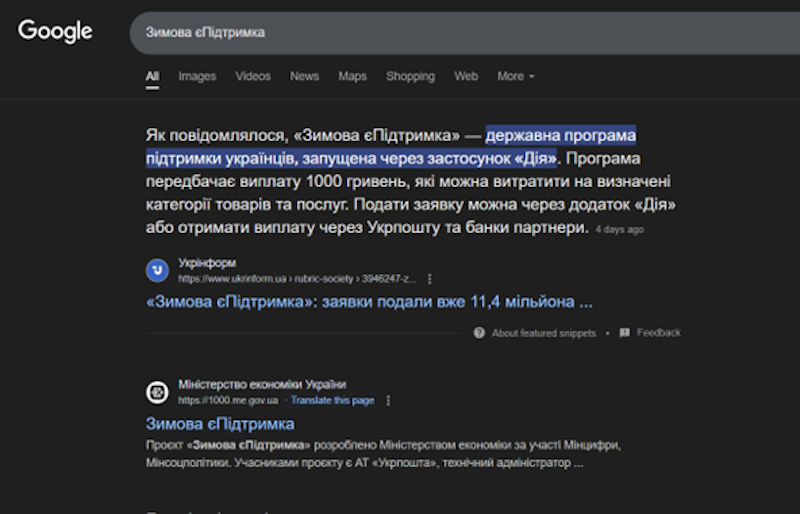Screen dimensions: 800x514
Task: Click the ukrinform.ua URL breadcrumb
Action: point(297,279)
